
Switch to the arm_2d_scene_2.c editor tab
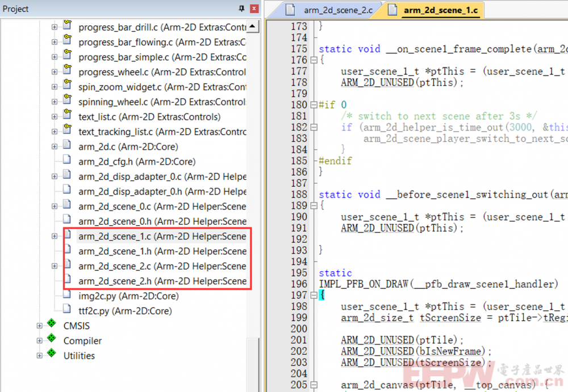point(328,10)
